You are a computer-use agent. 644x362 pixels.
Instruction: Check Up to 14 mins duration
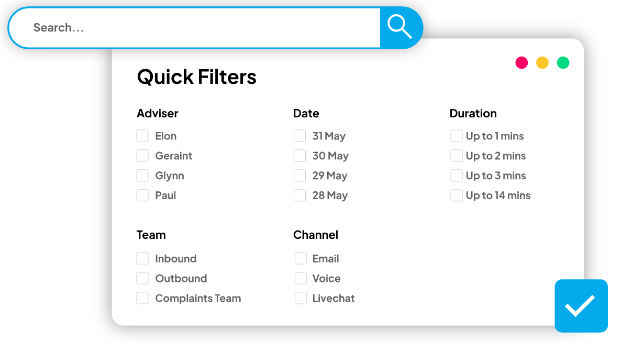(457, 196)
